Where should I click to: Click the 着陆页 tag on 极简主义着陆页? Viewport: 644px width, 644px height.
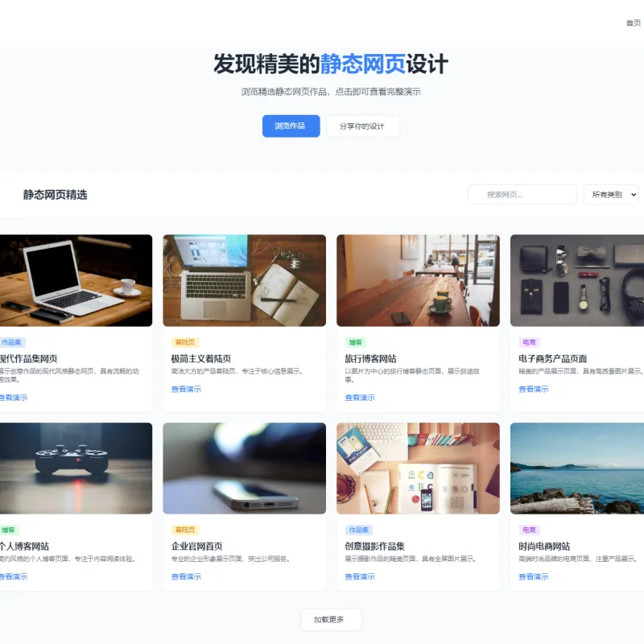point(185,342)
